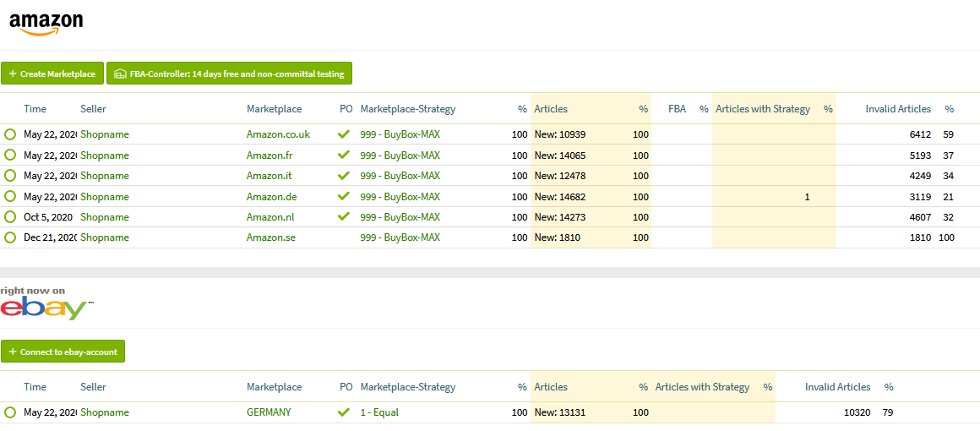980x431 pixels.
Task: Click invalid articles value 3119
Action: point(921,196)
